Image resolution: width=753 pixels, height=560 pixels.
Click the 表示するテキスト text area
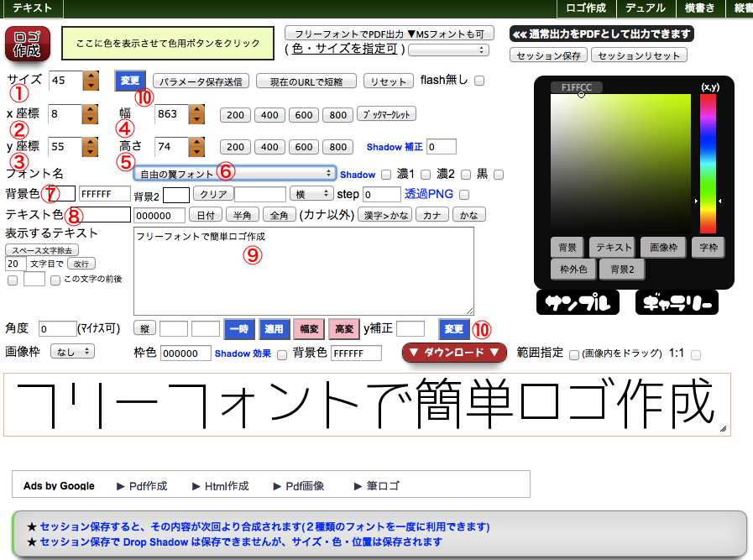pyautogui.click(x=304, y=271)
